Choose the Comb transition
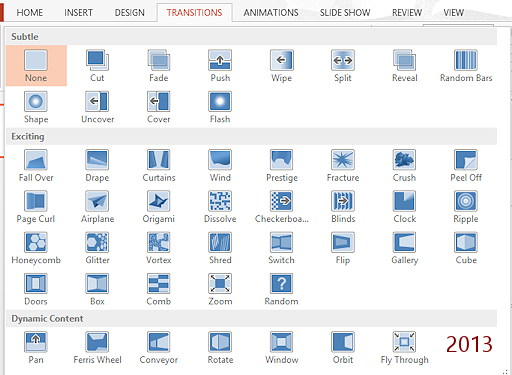 coord(159,289)
